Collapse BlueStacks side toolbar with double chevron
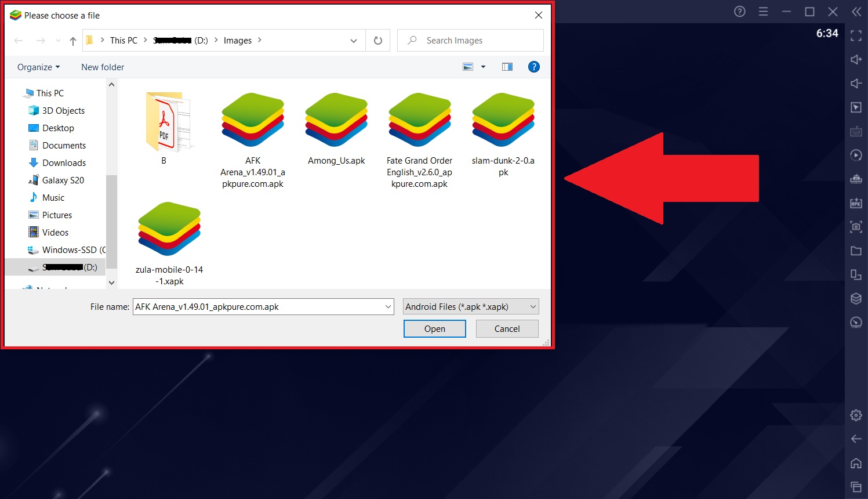Image resolution: width=868 pixels, height=499 pixels. (856, 12)
